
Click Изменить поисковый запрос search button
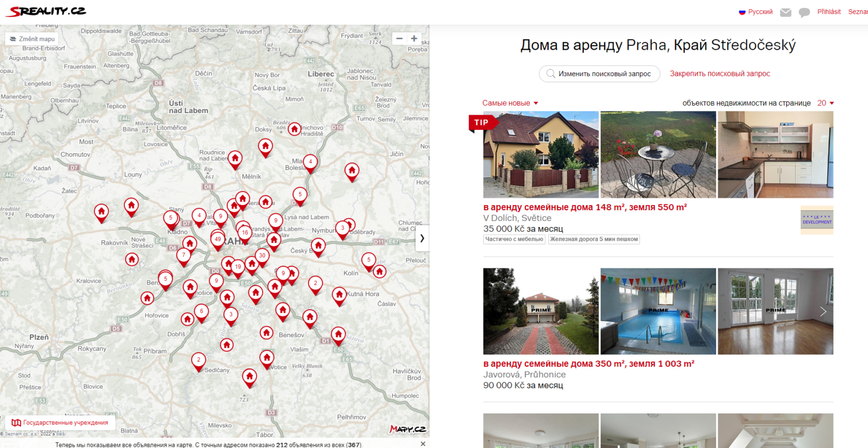(599, 74)
